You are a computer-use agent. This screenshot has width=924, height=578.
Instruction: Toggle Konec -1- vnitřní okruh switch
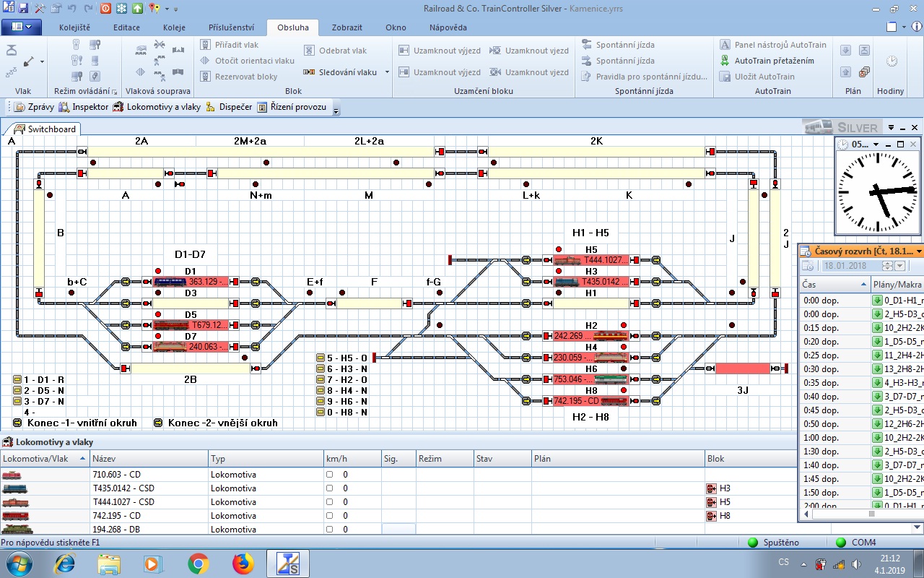pyautogui.click(x=17, y=423)
